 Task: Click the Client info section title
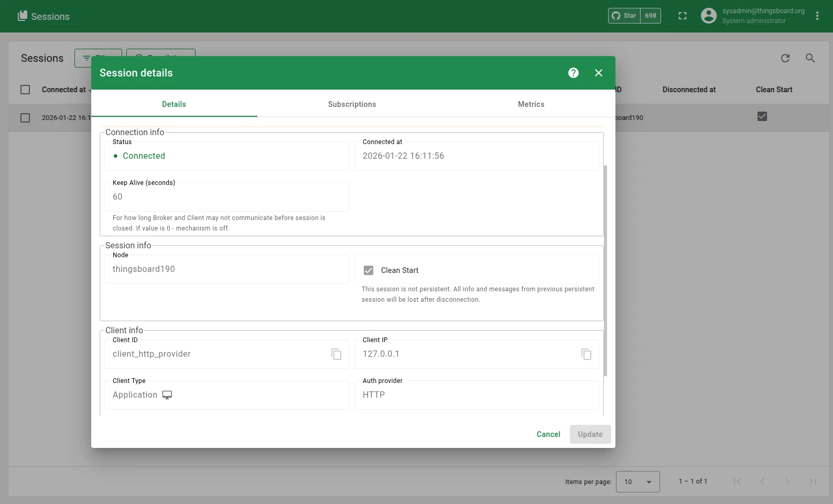click(124, 331)
